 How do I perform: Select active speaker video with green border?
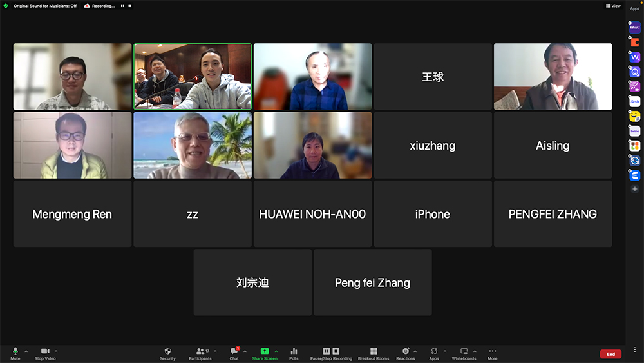click(x=192, y=77)
